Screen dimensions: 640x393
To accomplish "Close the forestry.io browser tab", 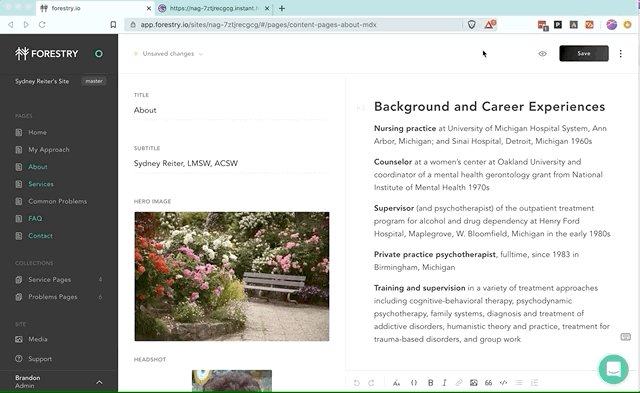I will 149,8.
